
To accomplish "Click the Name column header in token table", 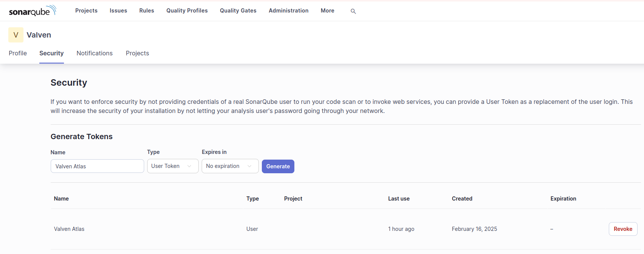I will (x=61, y=199).
